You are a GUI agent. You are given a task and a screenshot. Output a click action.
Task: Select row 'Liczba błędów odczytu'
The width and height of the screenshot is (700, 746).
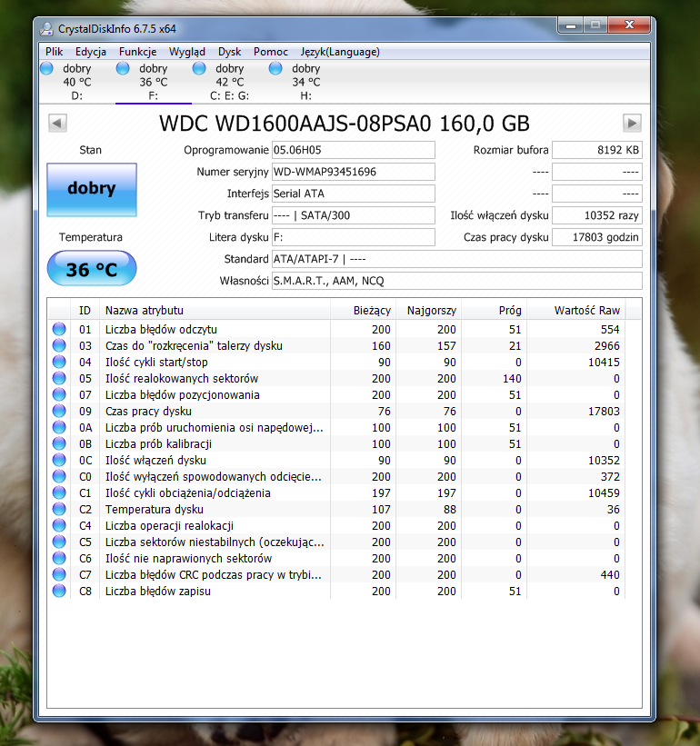pos(336,329)
